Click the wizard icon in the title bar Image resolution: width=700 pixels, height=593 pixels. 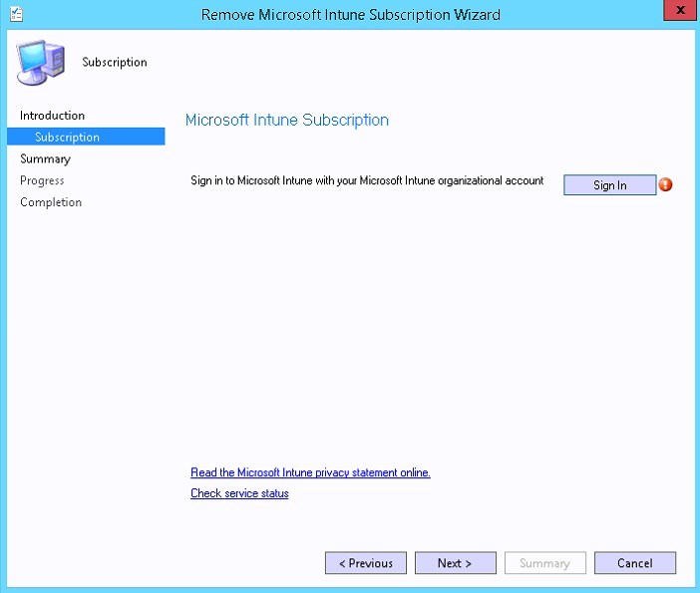(17, 14)
